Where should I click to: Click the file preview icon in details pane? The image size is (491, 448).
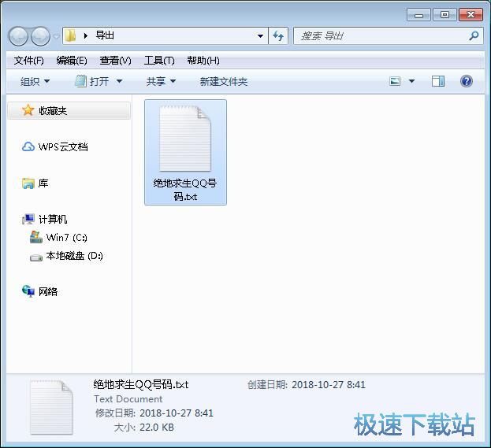click(x=52, y=408)
